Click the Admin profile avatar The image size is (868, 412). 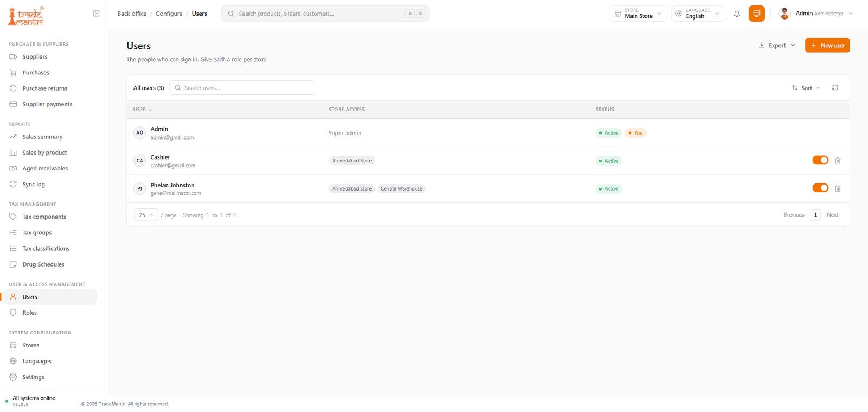click(784, 14)
